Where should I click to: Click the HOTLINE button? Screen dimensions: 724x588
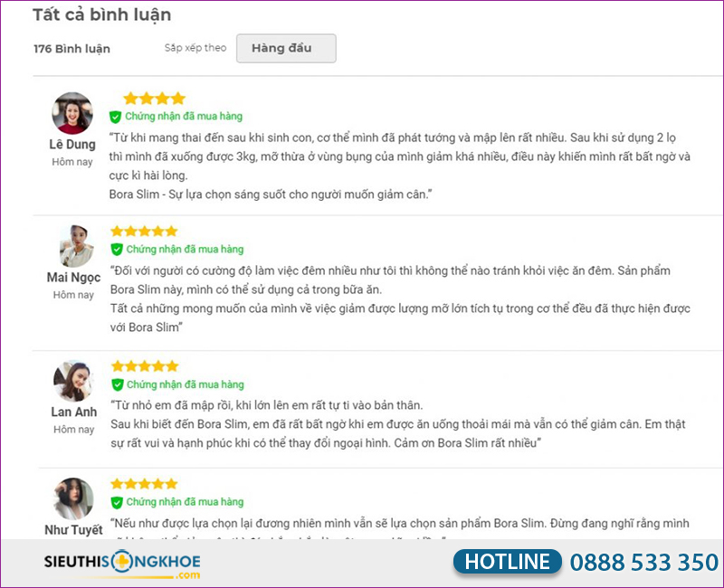click(507, 561)
